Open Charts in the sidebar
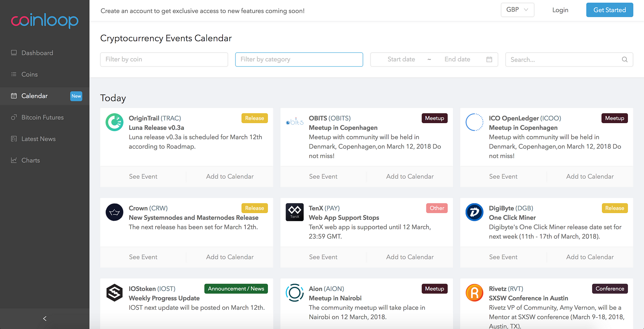Screen dimensions: 644x329 pyautogui.click(x=45, y=160)
